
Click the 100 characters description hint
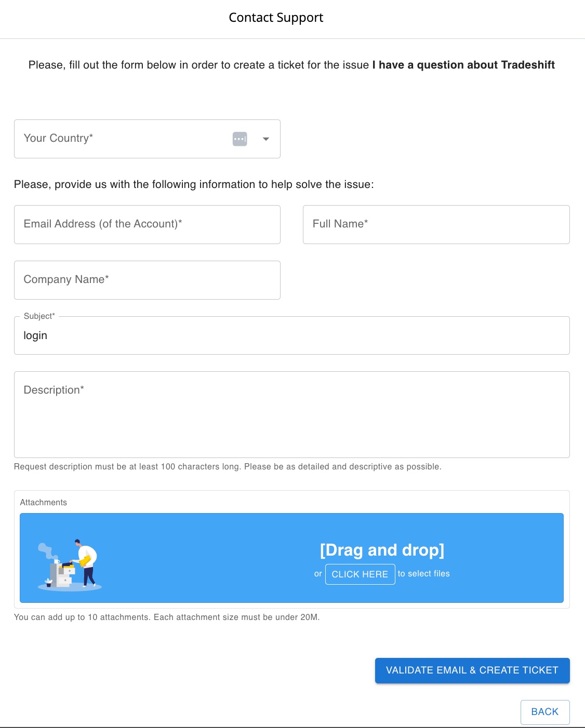click(x=228, y=467)
